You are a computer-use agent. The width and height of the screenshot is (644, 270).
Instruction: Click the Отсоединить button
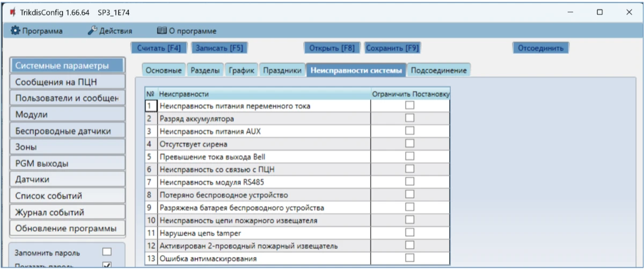click(540, 48)
